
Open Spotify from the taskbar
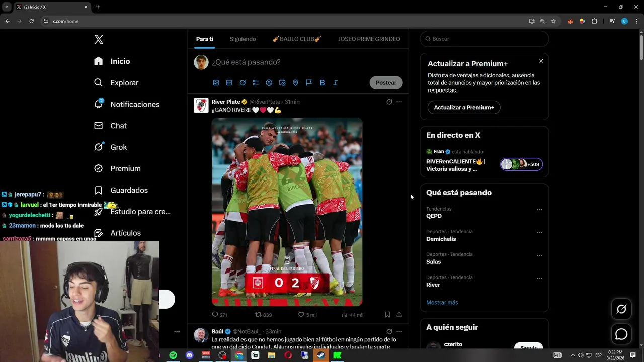point(173,355)
